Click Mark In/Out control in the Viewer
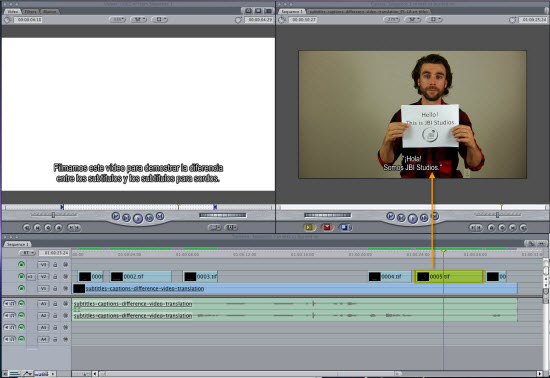This screenshot has height=378, width=550. click(x=74, y=228)
